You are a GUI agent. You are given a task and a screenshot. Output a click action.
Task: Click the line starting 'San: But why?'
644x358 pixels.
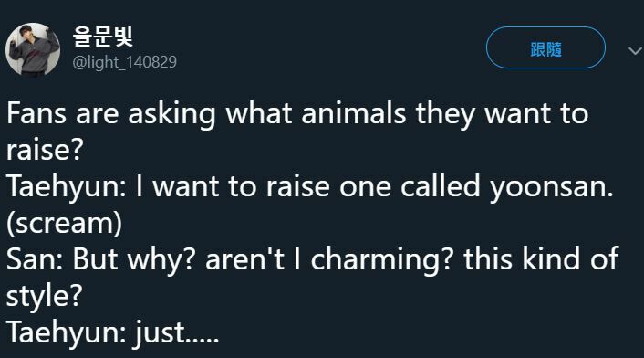coord(312,259)
